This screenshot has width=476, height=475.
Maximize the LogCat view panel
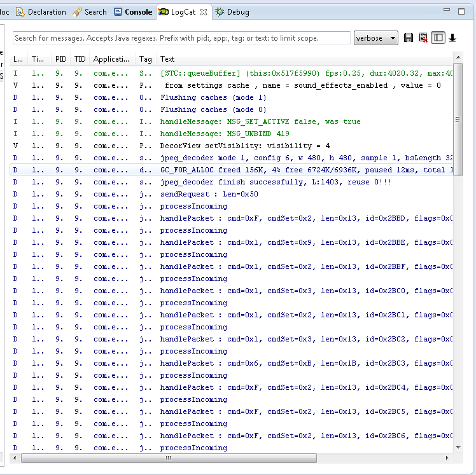click(461, 11)
